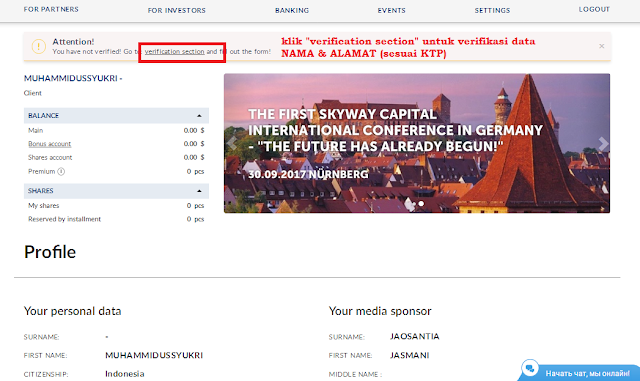Click the MUHAMMIDUSSYUKRI first name value
Screen dimensions: 640x381
154,355
